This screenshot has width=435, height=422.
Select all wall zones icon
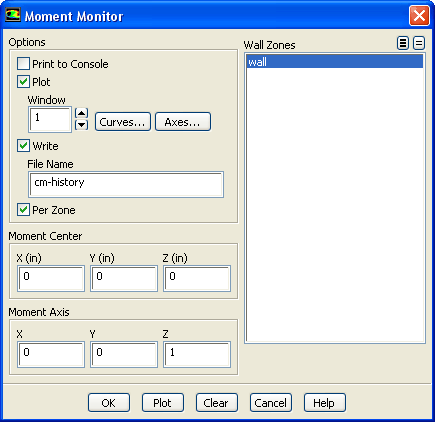[403, 43]
